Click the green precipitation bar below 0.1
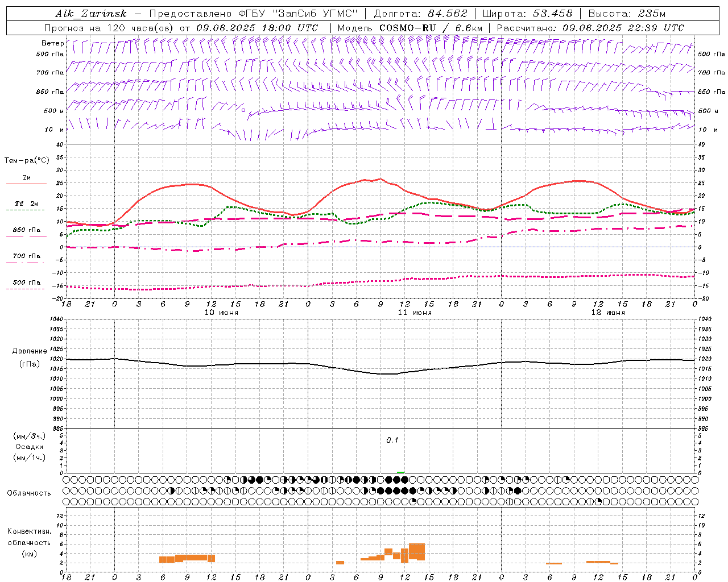The width and height of the screenshot is (728, 582). [401, 472]
